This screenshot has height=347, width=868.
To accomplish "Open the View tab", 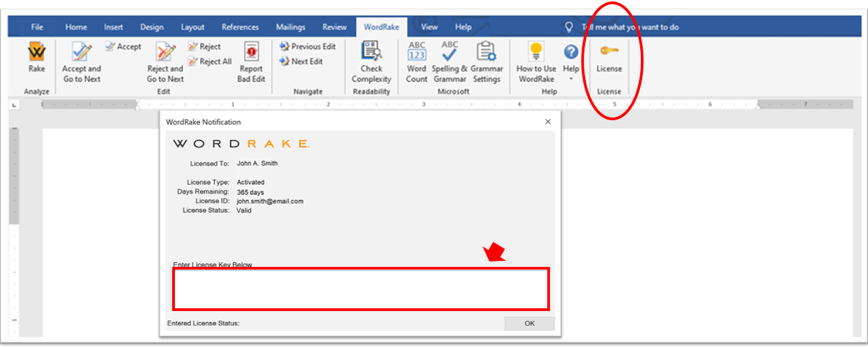I will pyautogui.click(x=429, y=27).
